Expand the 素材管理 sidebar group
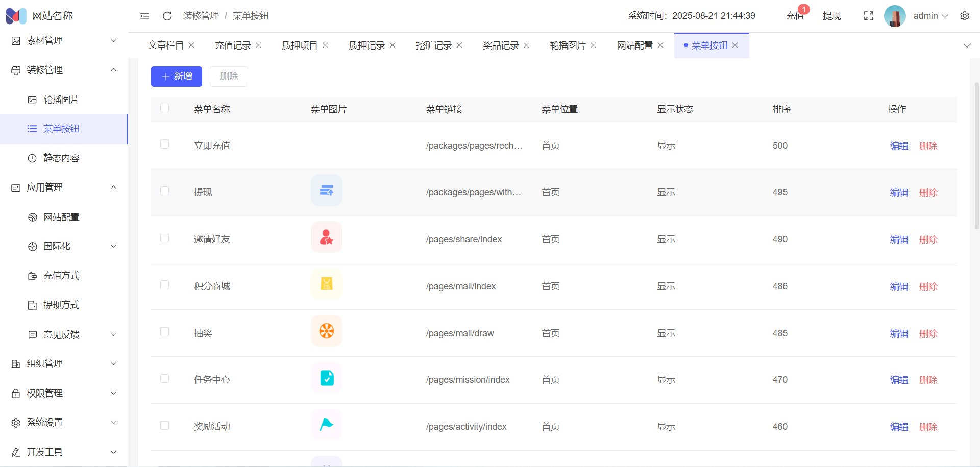Image resolution: width=980 pixels, height=467 pixels. pyautogui.click(x=64, y=41)
